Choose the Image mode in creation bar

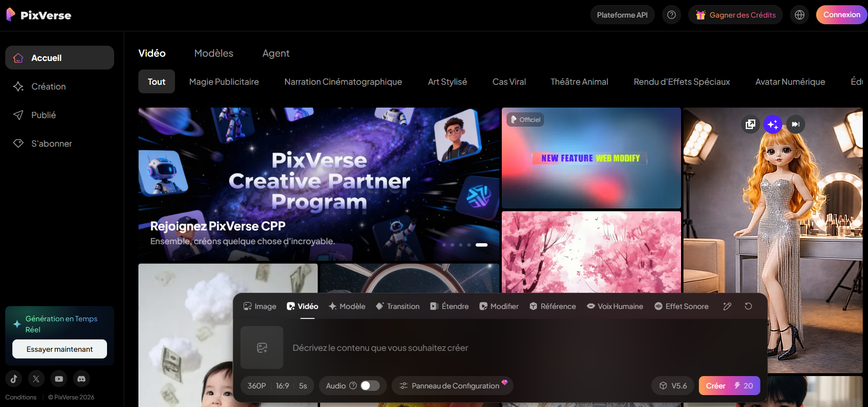tap(260, 306)
